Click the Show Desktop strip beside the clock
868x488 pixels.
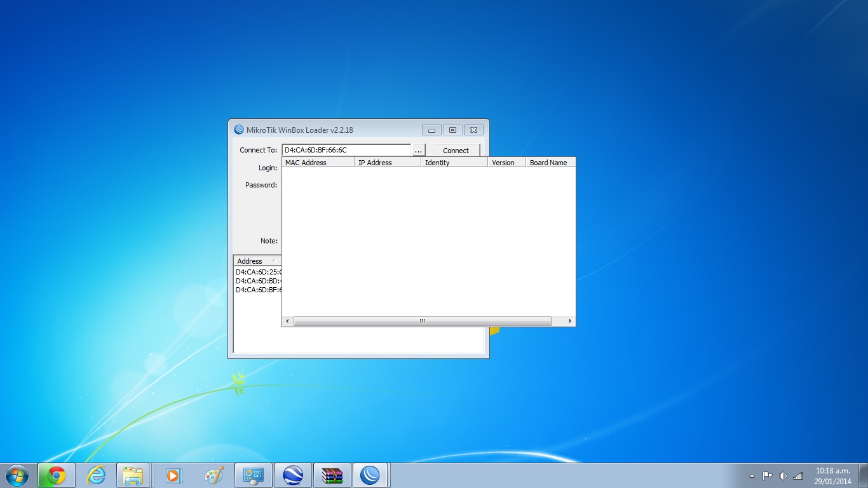[x=864, y=475]
